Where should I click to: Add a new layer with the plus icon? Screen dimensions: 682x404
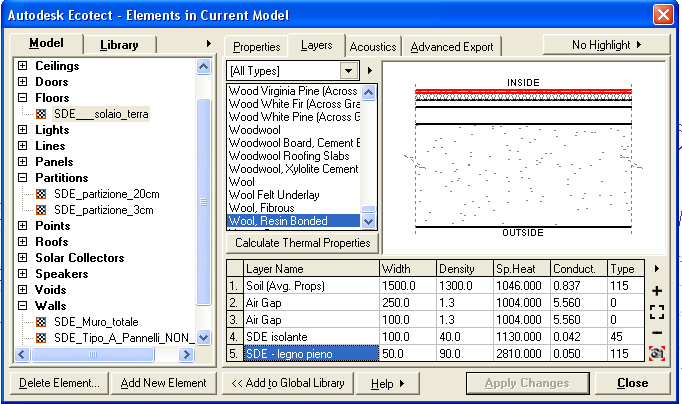(657, 290)
